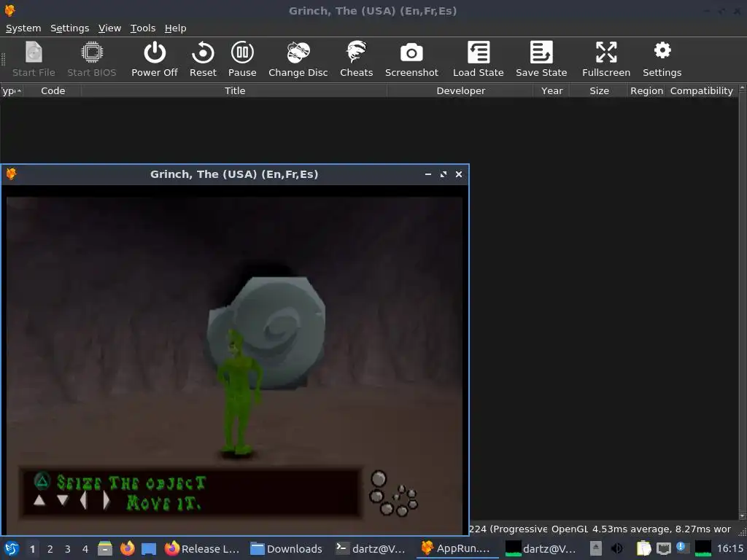The height and width of the screenshot is (560, 747).
Task: Launch Firefox from the taskbar launcher
Action: coord(127,548)
